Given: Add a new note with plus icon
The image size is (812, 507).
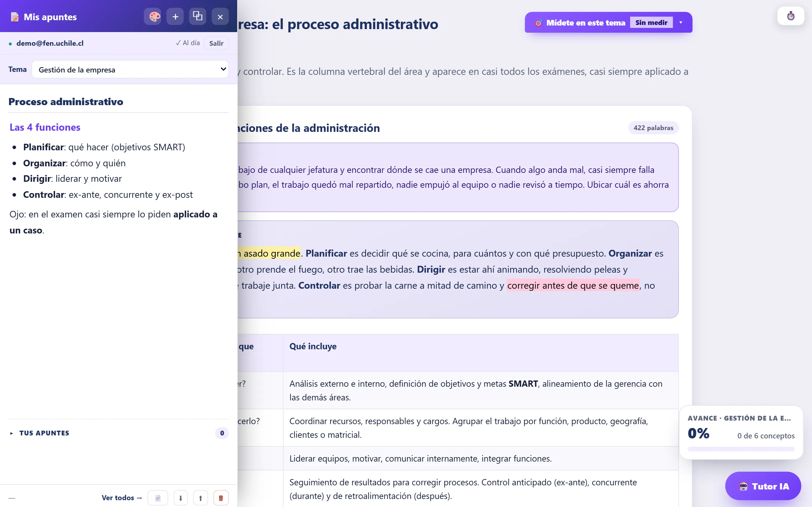Looking at the screenshot, I should click(x=175, y=16).
